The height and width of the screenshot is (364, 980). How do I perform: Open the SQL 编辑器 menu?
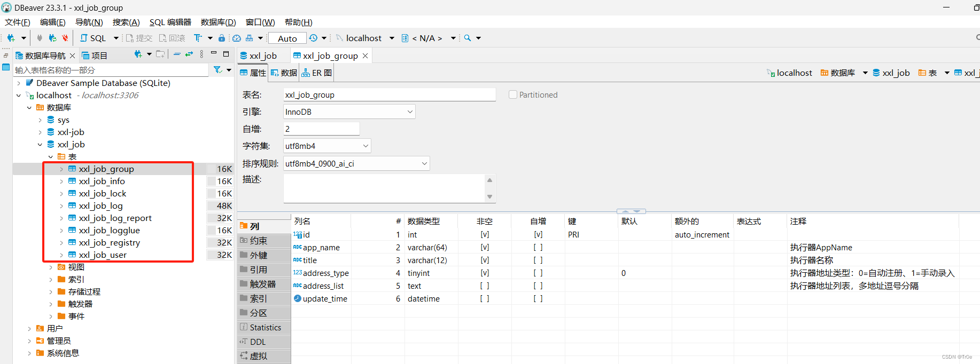point(170,22)
